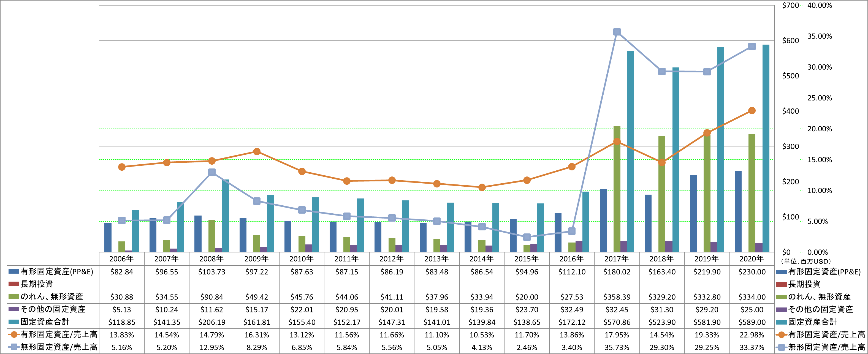Select the 2016年 other fixed assets $32.49

tap(571, 309)
